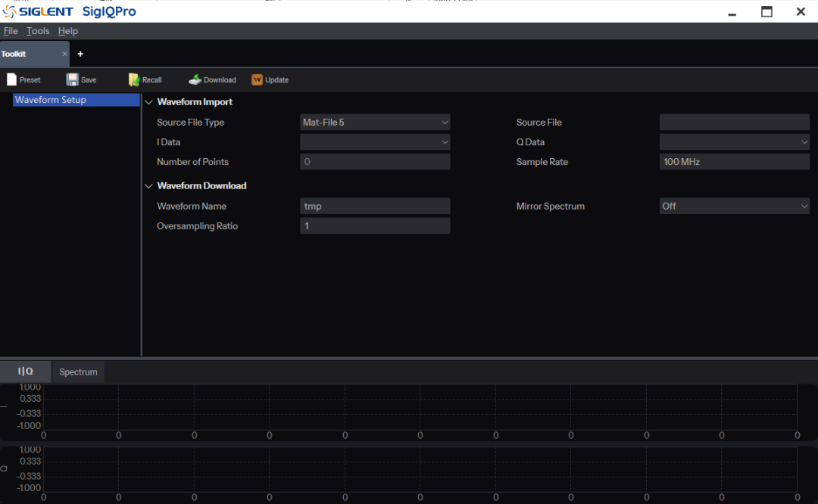Open the Tools menu
The image size is (818, 504).
[38, 31]
